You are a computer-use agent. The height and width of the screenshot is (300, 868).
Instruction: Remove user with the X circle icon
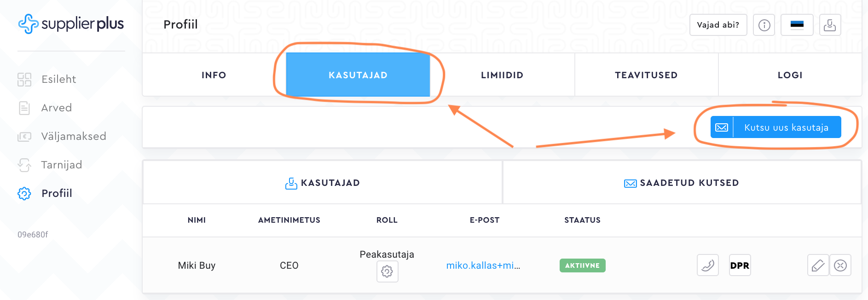point(840,265)
